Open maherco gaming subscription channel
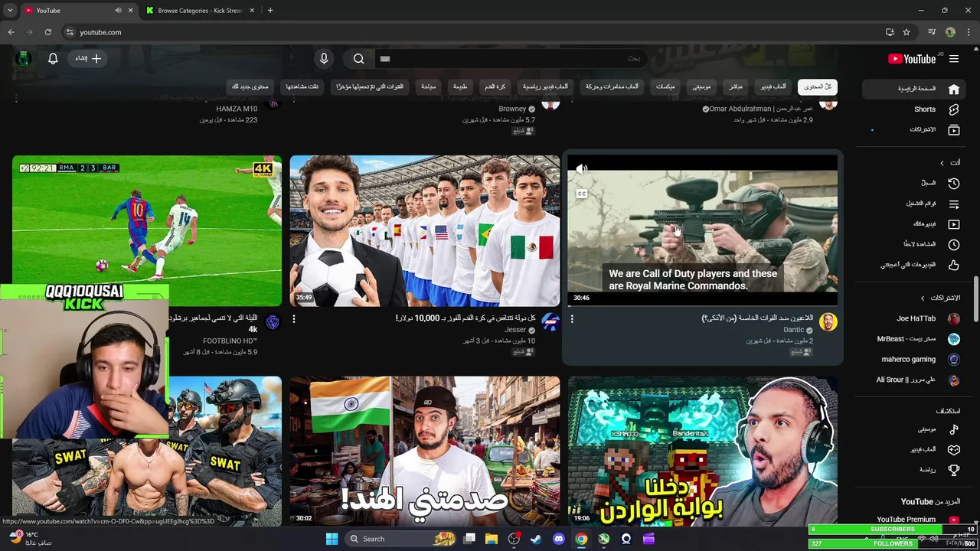Viewport: 980px width, 551px height. (x=914, y=359)
